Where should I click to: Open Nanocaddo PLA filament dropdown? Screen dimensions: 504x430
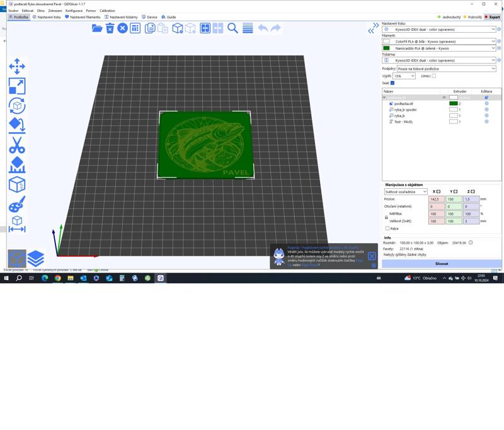pyautogui.click(x=438, y=48)
